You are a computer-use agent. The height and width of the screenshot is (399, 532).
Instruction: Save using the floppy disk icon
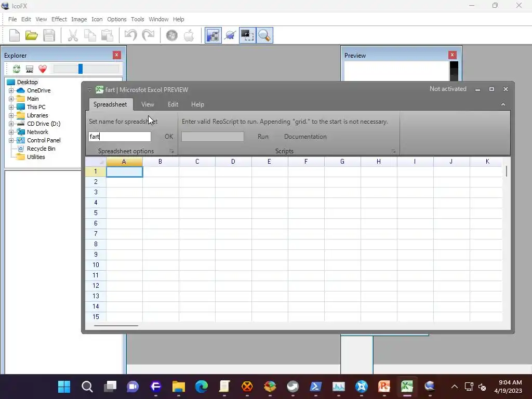[49, 35]
